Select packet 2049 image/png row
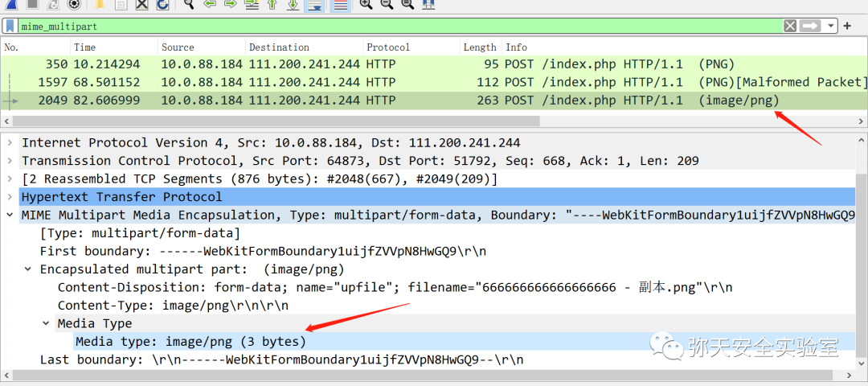Screen dimensions: 868x386 pyautogui.click(x=434, y=101)
